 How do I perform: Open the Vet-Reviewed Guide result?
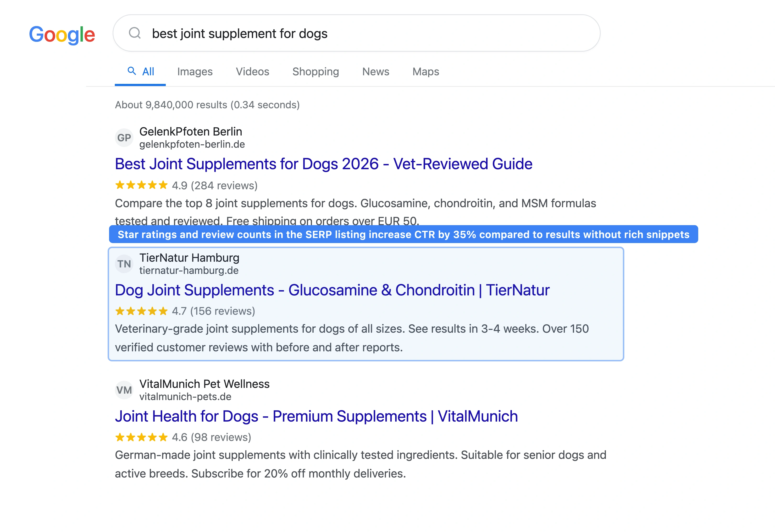pyautogui.click(x=323, y=164)
